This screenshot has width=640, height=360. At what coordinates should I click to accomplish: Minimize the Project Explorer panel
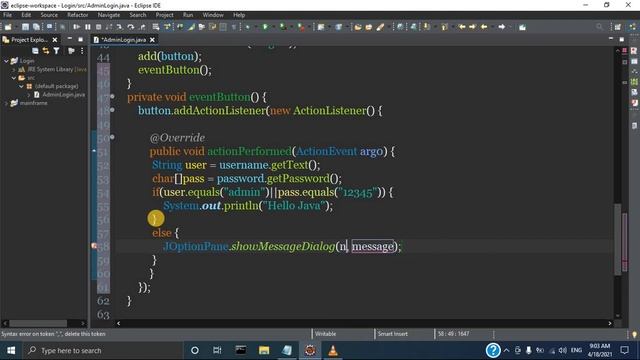pyautogui.click(x=69, y=39)
